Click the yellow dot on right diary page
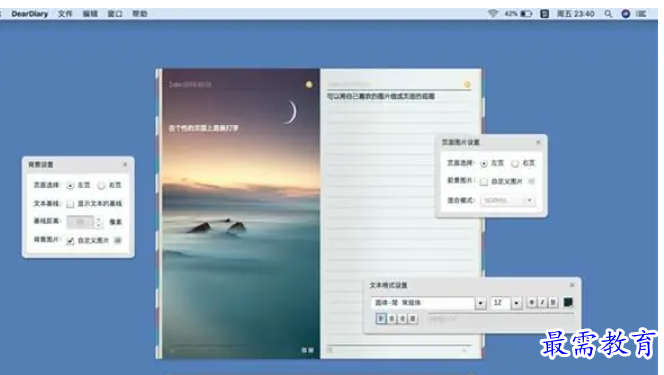This screenshot has height=375, width=664. click(x=467, y=84)
